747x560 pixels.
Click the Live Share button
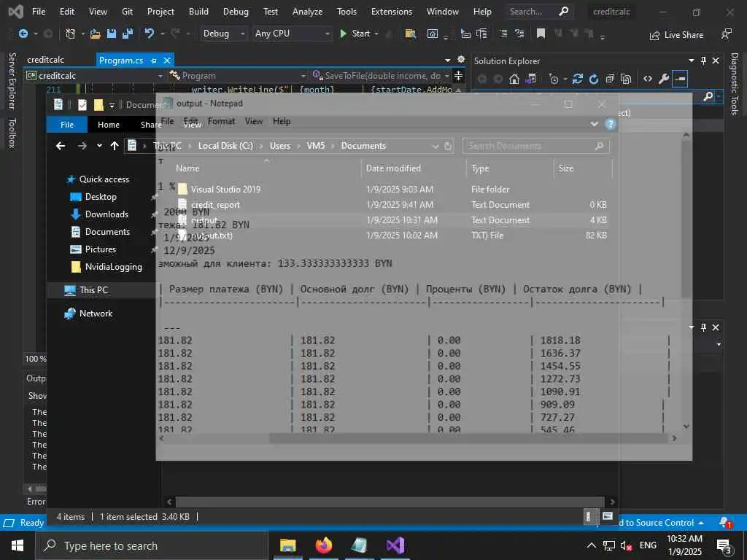coord(676,35)
